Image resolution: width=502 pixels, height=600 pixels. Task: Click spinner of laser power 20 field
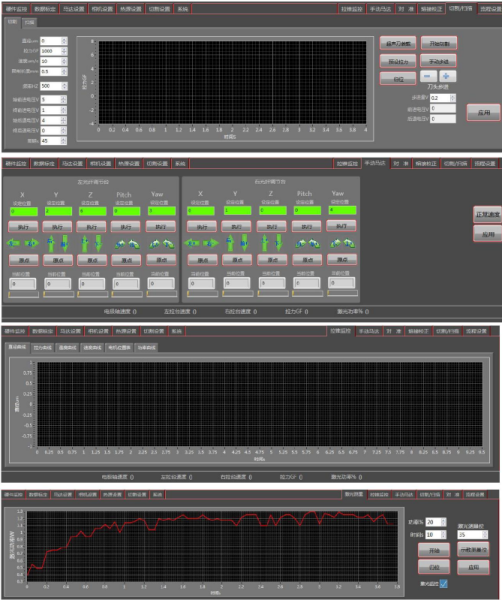pos(443,522)
